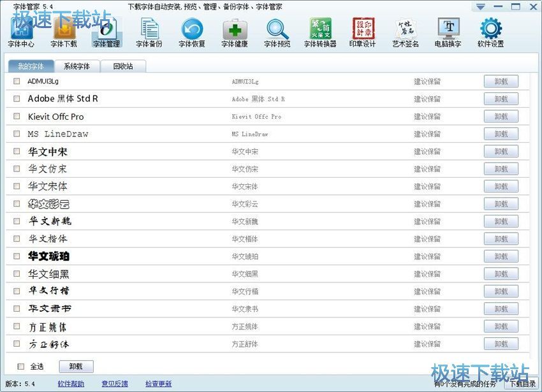The height and width of the screenshot is (392, 542).
Task: Check the 华文仿宋 font checkbox
Action: click(17, 169)
